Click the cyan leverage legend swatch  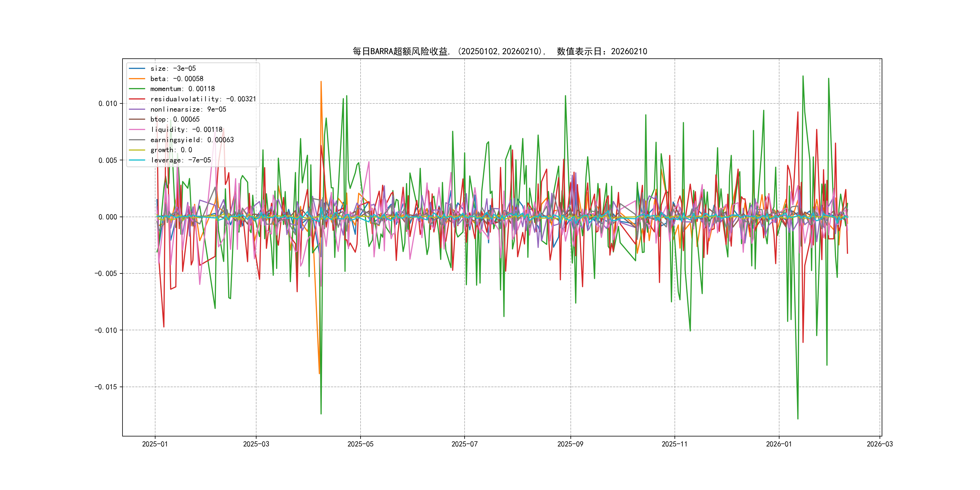(137, 160)
